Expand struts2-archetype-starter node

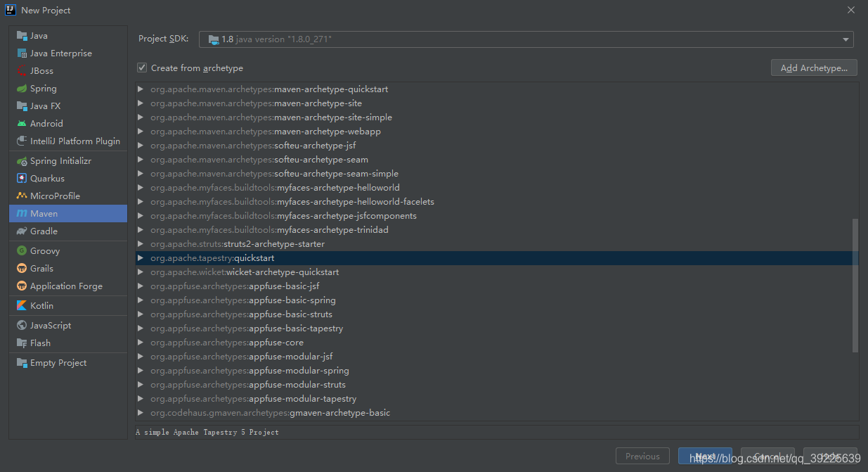141,244
